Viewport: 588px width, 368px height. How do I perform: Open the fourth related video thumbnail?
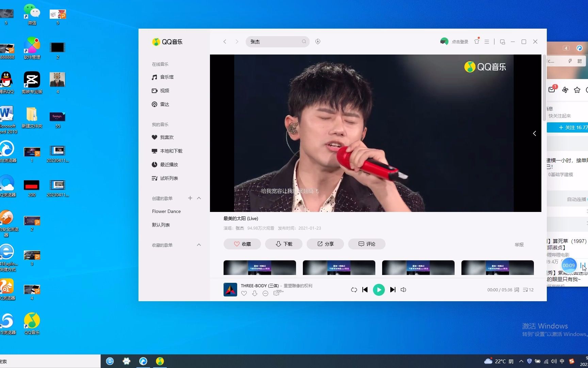[x=497, y=267]
